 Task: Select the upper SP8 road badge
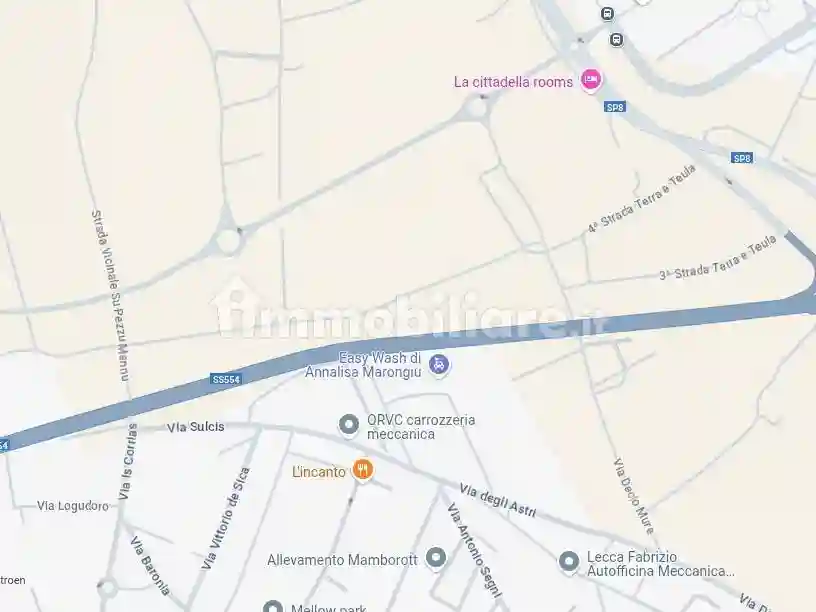(615, 107)
